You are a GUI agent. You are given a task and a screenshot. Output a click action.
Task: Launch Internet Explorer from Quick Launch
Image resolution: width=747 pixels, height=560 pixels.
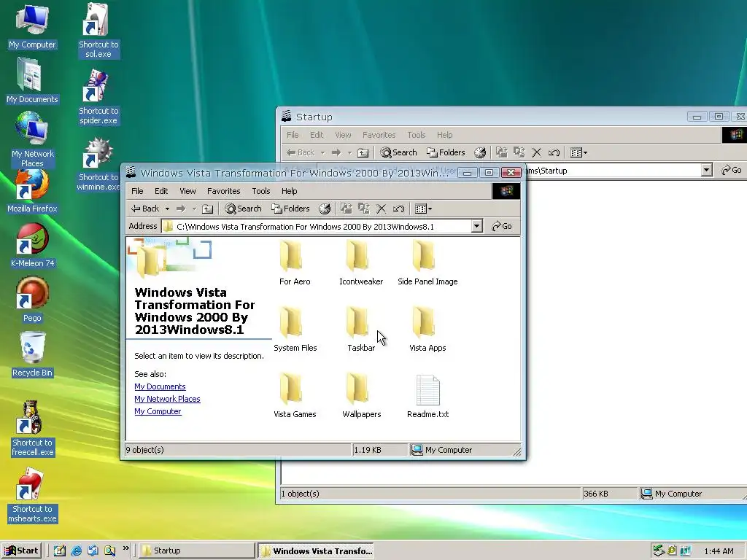pyautogui.click(x=76, y=551)
